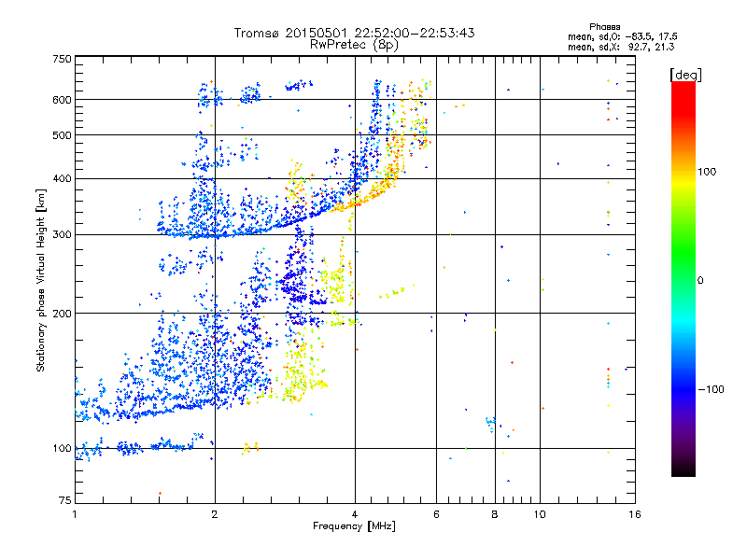Click the "[deg]" colorbar unit label
Image resolution: width=747 pixels, height=560 pixels.
tap(685, 75)
